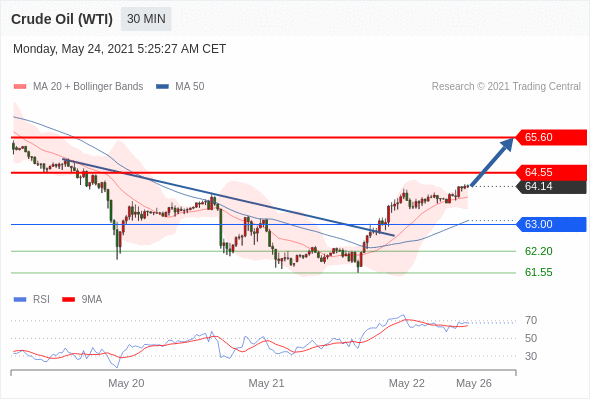Click the 62.20 support level label
The width and height of the screenshot is (590, 400).
[539, 251]
